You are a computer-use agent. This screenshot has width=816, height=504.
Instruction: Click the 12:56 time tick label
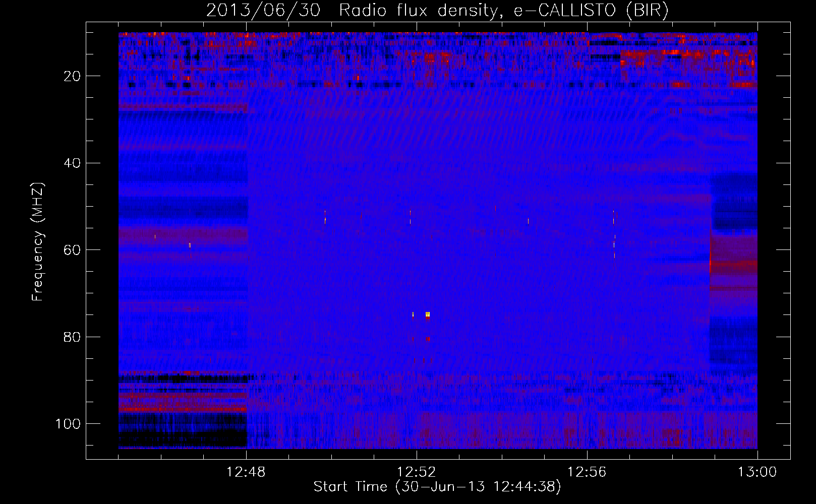pos(587,472)
